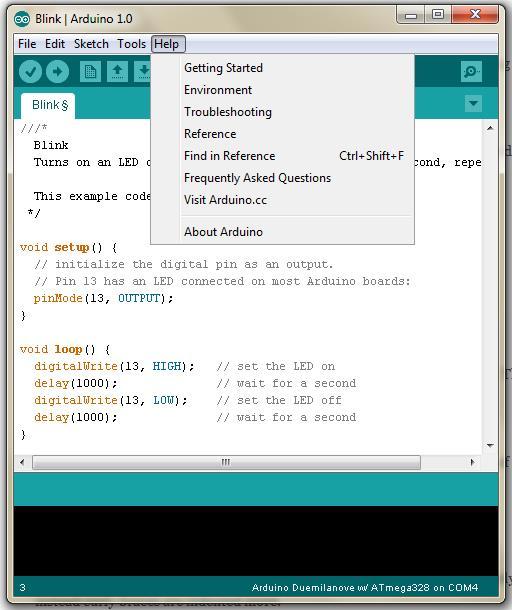Click the black console output area
The image size is (512, 610).
pyautogui.click(x=256, y=541)
